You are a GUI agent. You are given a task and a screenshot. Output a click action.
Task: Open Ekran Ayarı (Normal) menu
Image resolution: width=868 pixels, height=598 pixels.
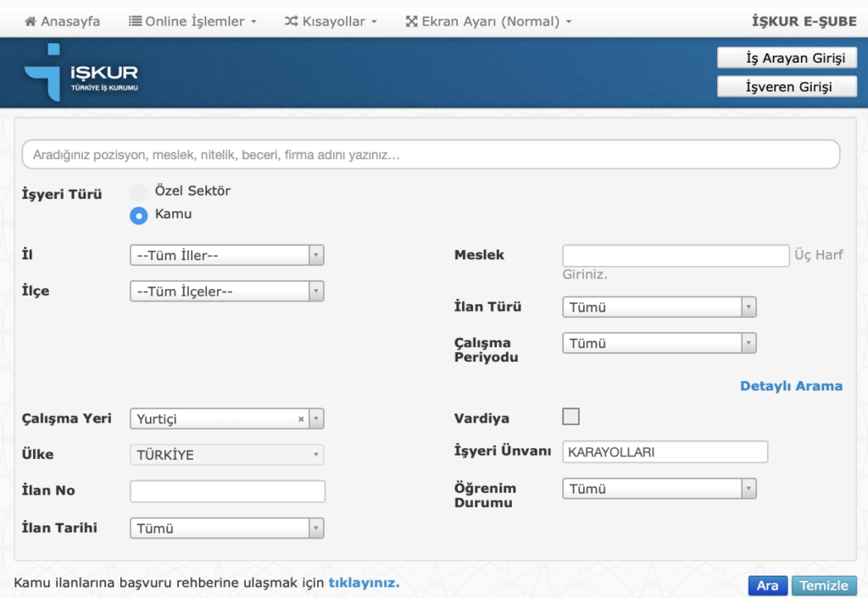point(488,21)
